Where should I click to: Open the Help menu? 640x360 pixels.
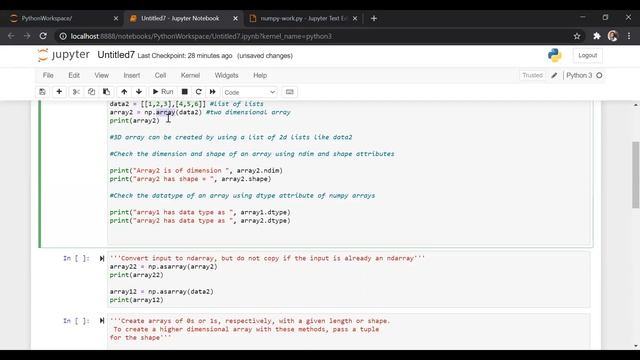pyautogui.click(x=260, y=76)
